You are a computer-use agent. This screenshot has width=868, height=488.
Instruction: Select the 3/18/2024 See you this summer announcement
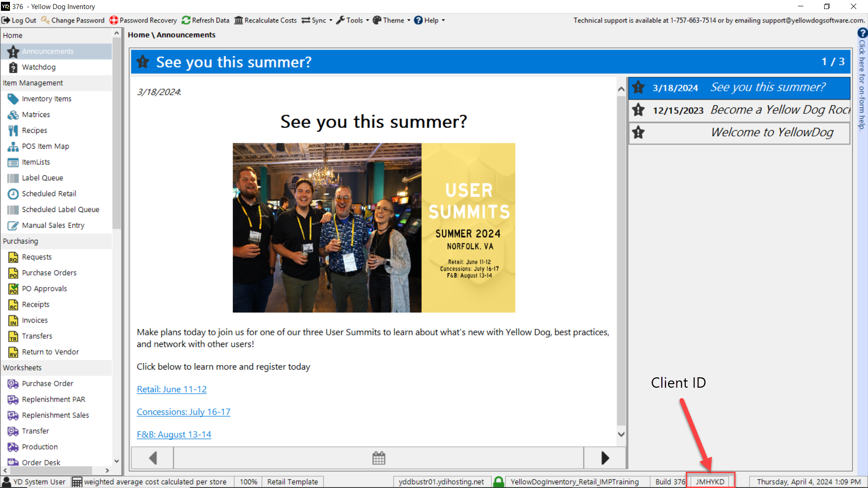point(740,88)
